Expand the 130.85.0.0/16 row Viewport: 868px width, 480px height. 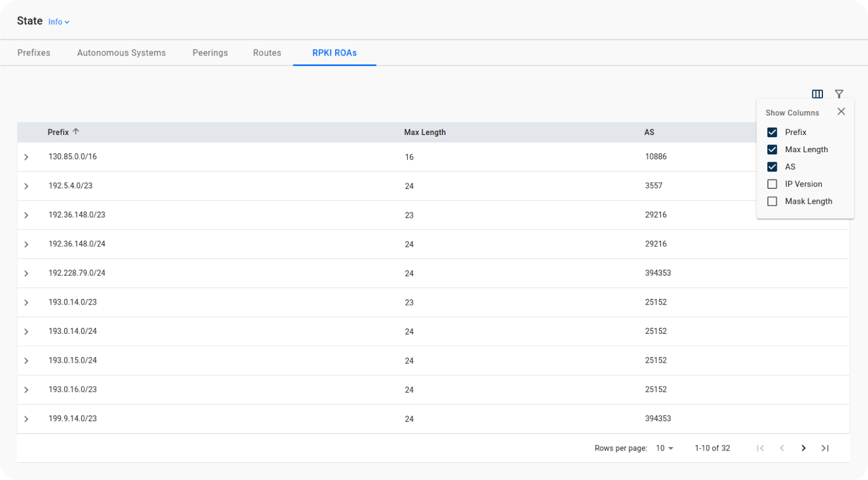click(x=26, y=157)
